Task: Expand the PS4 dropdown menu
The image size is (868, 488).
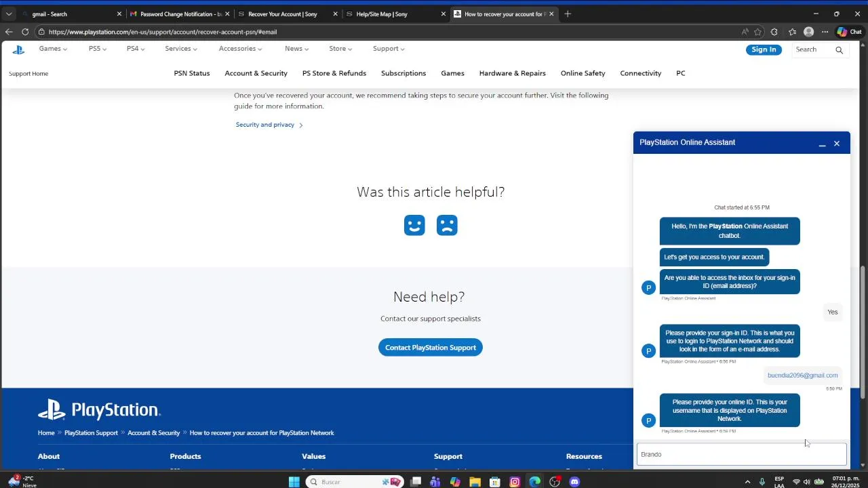Action: (x=136, y=49)
